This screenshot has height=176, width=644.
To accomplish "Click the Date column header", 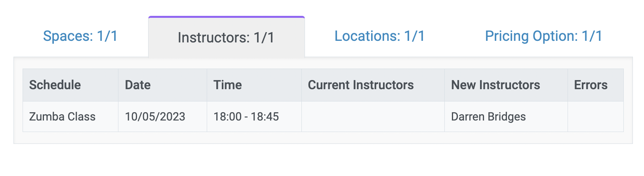I will pos(162,85).
